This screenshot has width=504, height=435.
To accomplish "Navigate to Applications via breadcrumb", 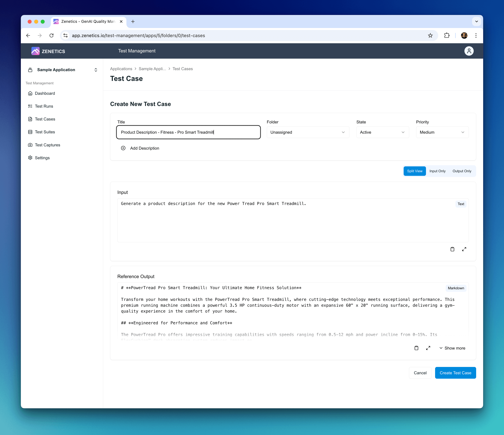I will pos(121,69).
